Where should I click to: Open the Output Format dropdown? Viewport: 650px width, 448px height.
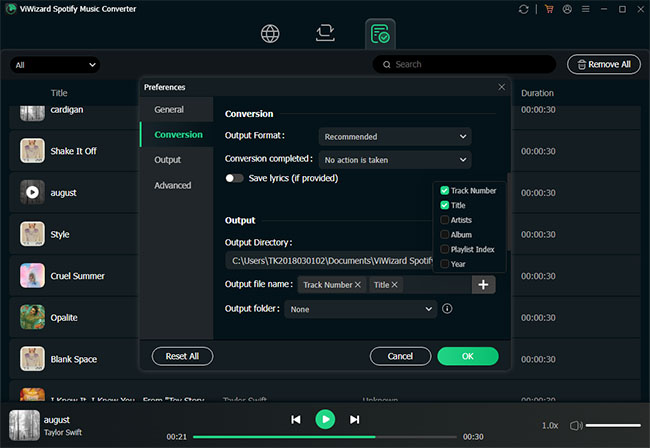[395, 136]
